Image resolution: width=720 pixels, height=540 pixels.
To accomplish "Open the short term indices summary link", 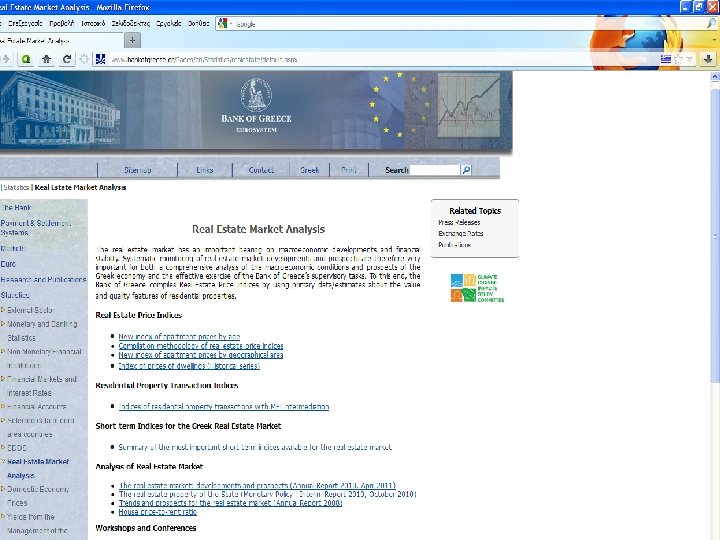I will point(255,447).
